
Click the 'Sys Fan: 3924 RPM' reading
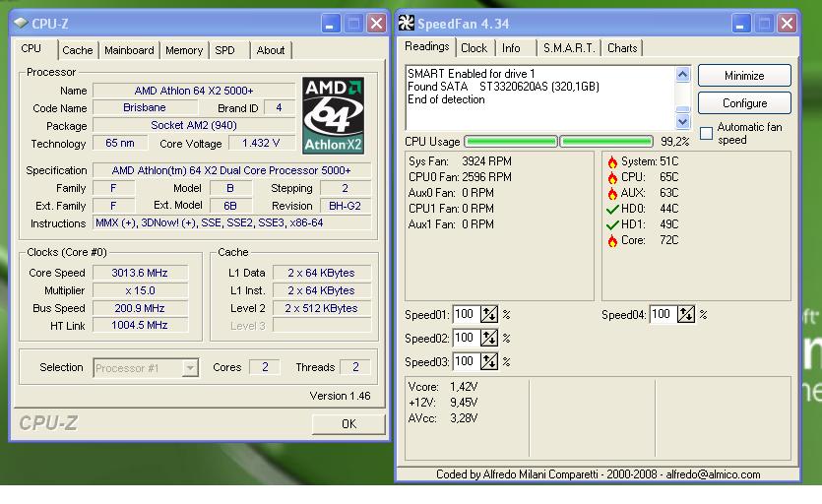pyautogui.click(x=461, y=161)
